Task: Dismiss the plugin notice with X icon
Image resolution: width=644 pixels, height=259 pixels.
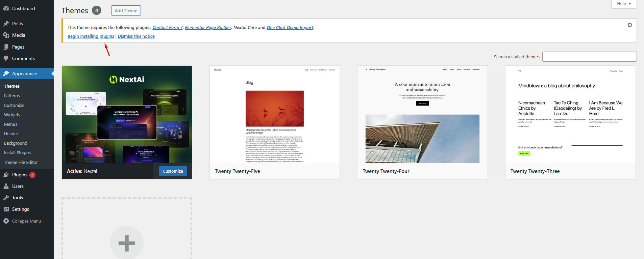Action: pos(630,25)
